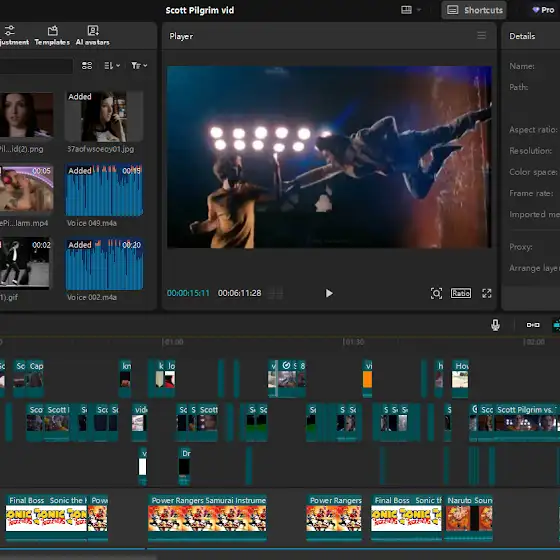Click the Aspect ratio label in Details

coord(533,129)
